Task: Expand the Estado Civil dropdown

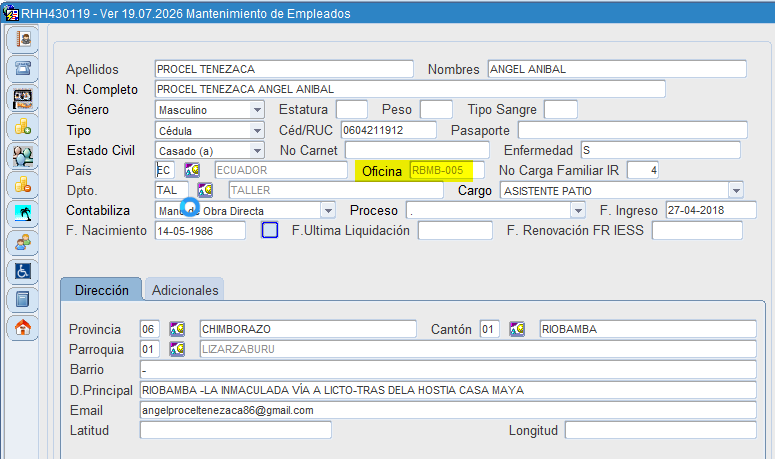Action: point(257,150)
